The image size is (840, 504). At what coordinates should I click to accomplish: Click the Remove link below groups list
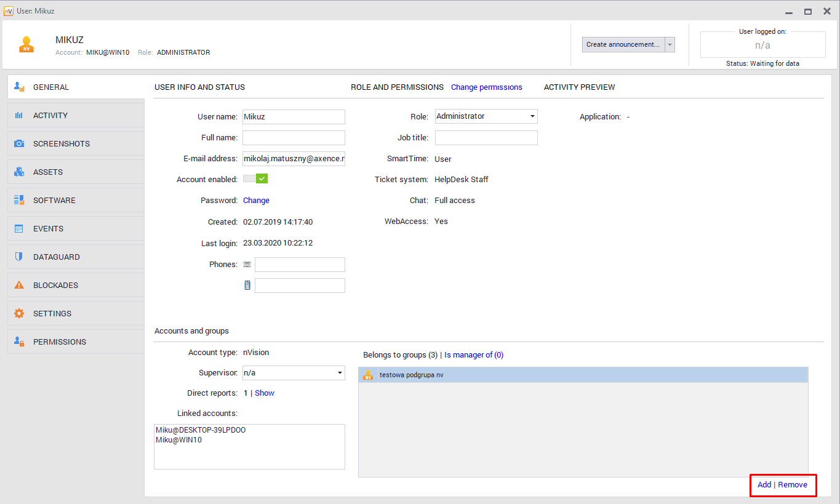[793, 485]
